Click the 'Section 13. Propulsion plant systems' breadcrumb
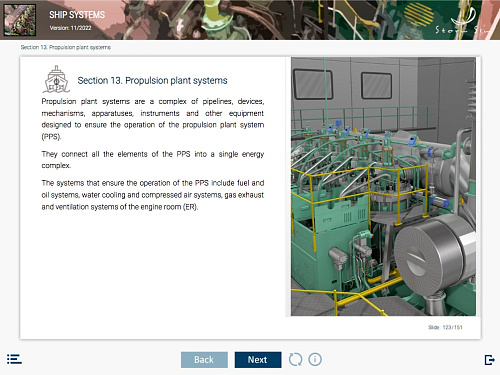Screen dimensions: 500x375 [66, 47]
